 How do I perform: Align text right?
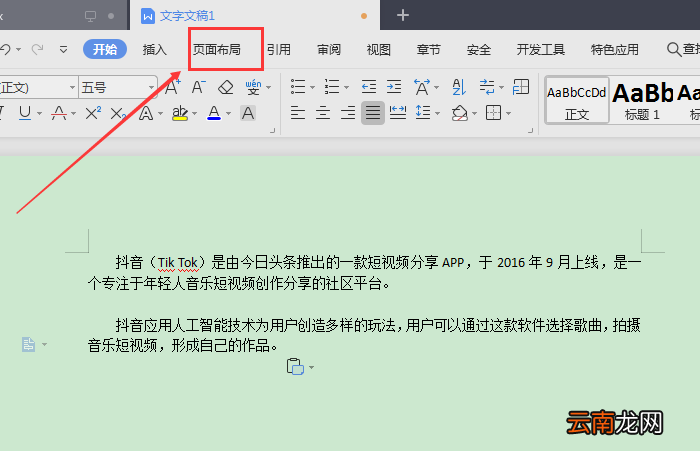tap(348, 113)
